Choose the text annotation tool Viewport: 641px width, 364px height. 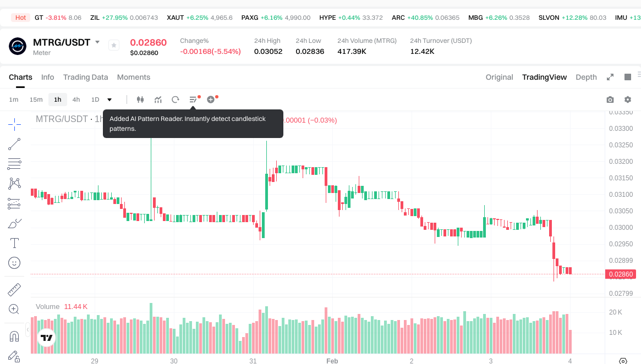[x=14, y=243]
